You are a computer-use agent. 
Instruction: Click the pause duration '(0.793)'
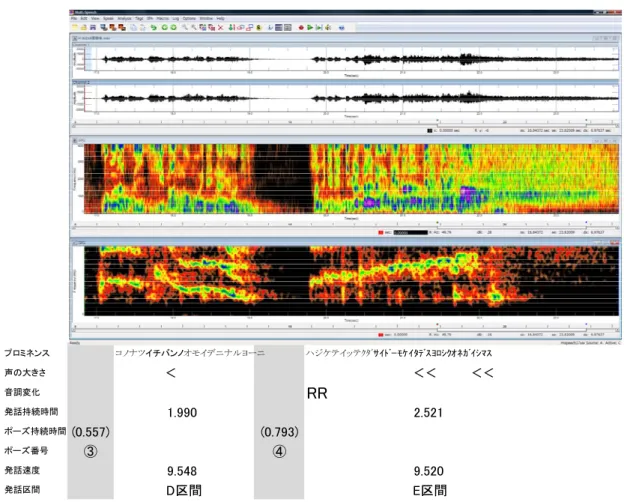point(279,432)
